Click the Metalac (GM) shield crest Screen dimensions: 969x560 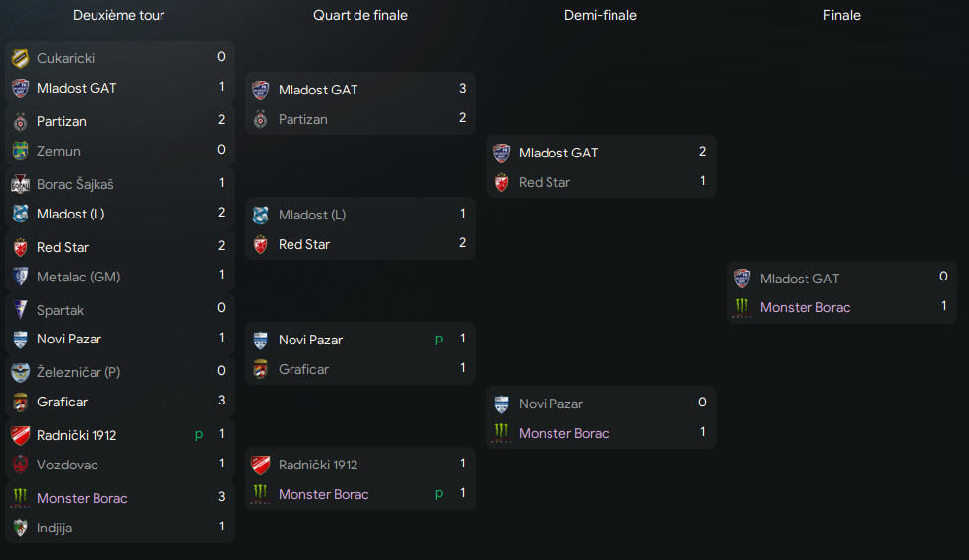20,277
